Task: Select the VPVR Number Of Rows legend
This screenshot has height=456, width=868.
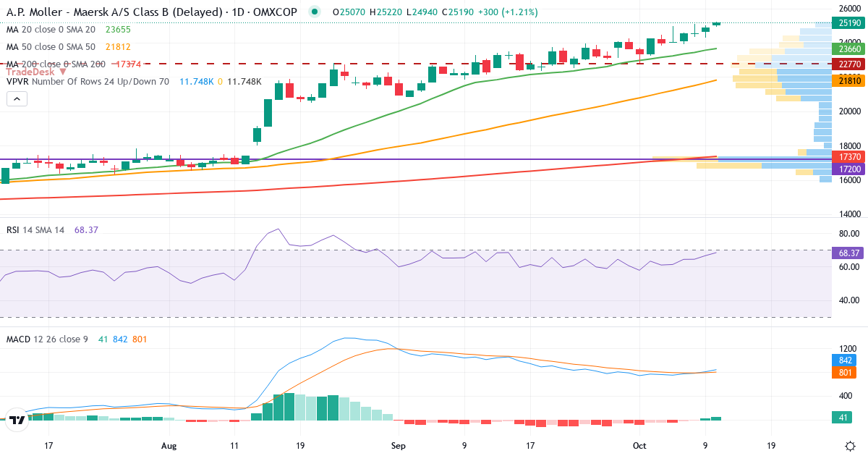Action: pyautogui.click(x=88, y=82)
